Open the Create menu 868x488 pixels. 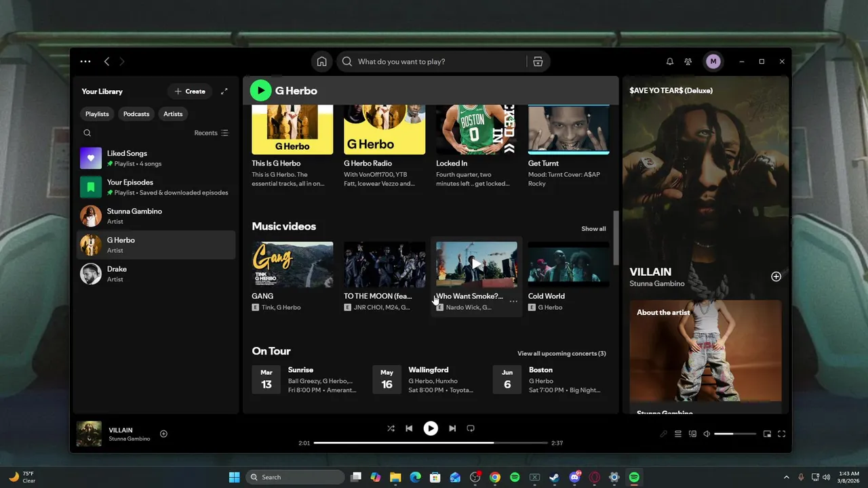click(x=190, y=91)
